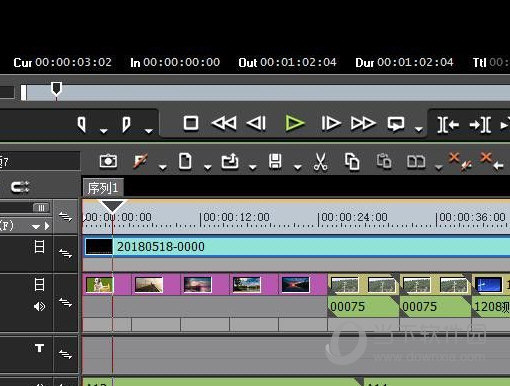
Task: Open Set Out point dropdown arrow
Action: [149, 131]
